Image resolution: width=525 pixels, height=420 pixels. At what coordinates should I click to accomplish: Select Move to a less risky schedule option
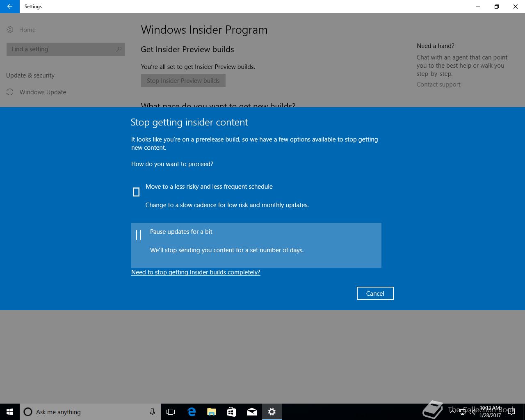click(256, 196)
